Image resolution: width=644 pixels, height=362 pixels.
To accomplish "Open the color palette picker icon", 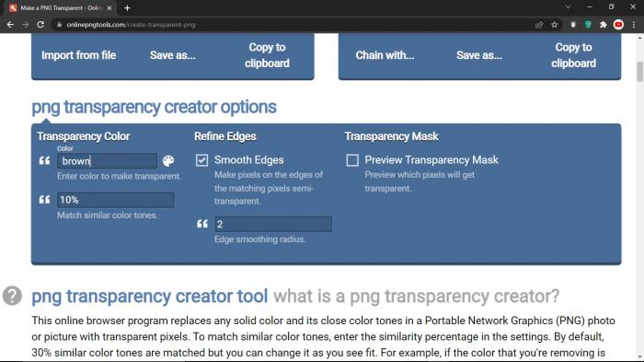I will [x=168, y=161].
